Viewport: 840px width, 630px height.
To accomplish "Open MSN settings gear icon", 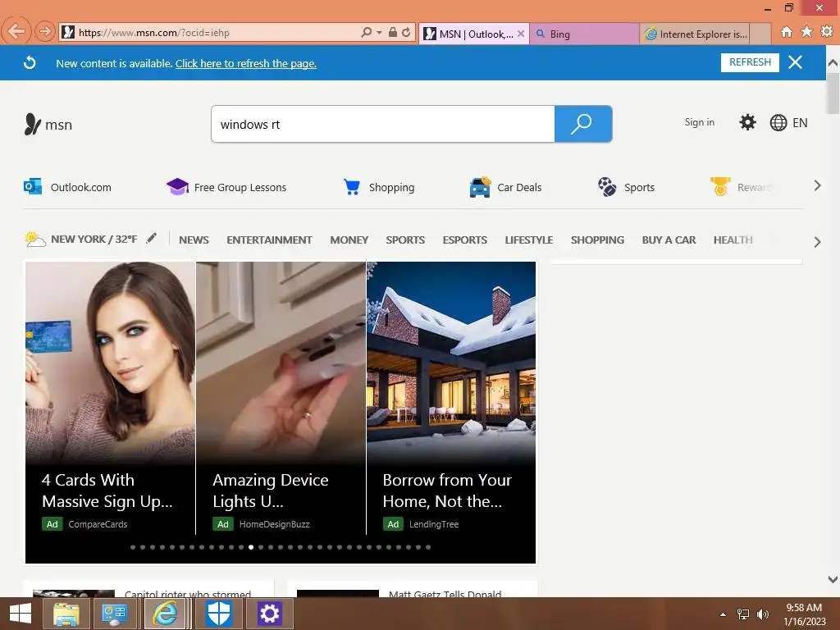I will 747,122.
